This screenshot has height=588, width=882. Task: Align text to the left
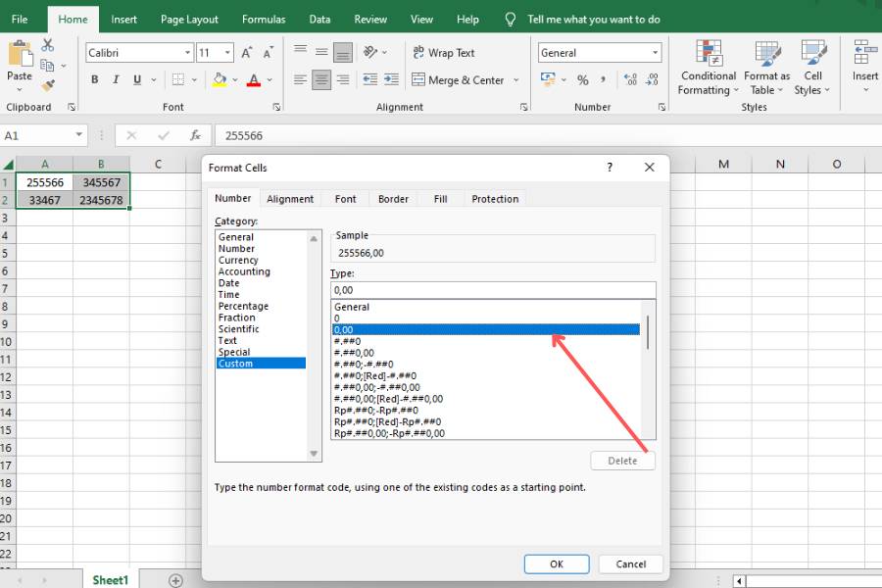(x=301, y=80)
